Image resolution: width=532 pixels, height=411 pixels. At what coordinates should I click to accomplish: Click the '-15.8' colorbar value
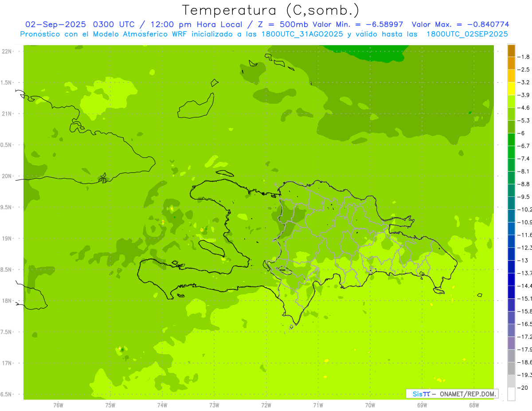524,311
